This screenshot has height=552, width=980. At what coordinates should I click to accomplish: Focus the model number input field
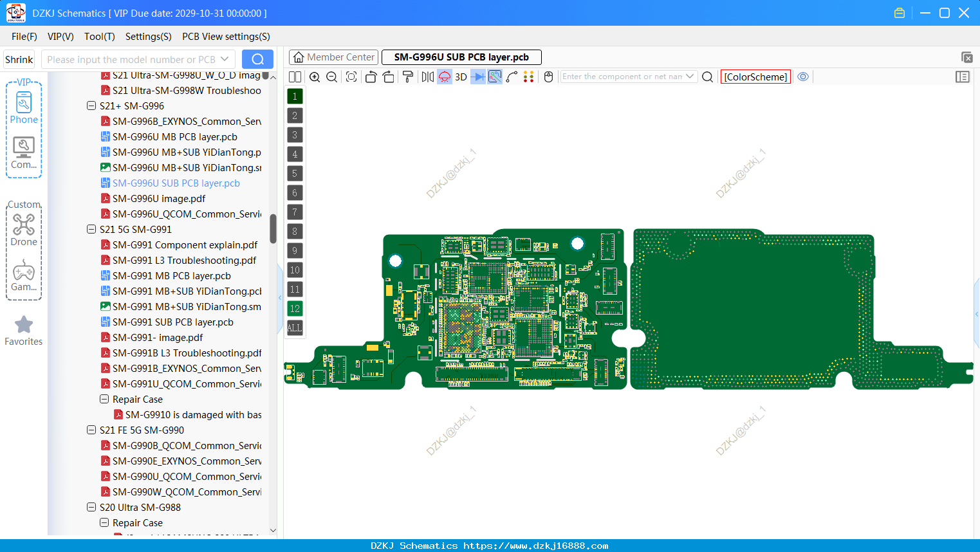131,59
